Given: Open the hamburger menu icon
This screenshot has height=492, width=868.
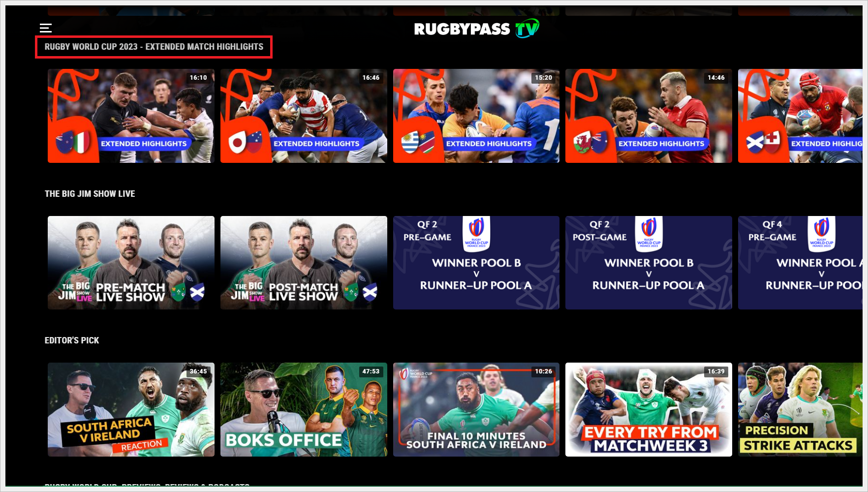Looking at the screenshot, I should coord(46,28).
